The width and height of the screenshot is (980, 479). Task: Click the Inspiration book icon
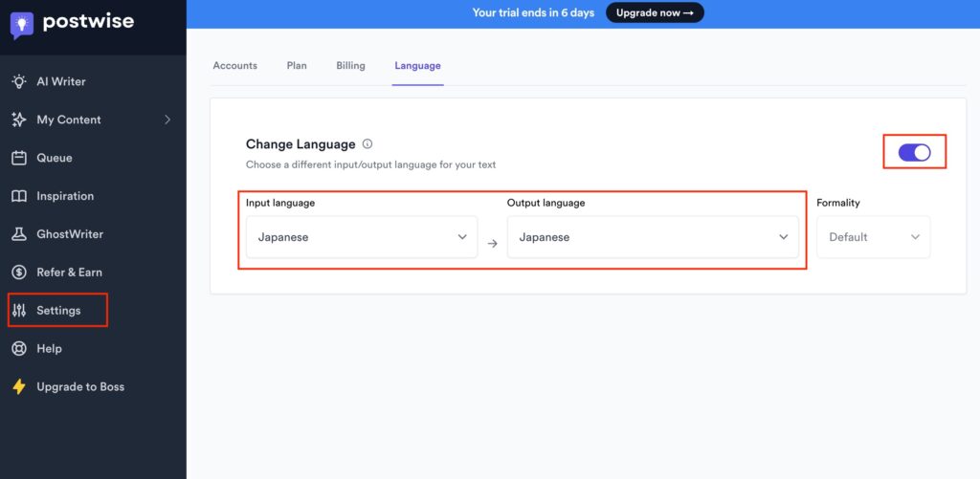coord(19,196)
